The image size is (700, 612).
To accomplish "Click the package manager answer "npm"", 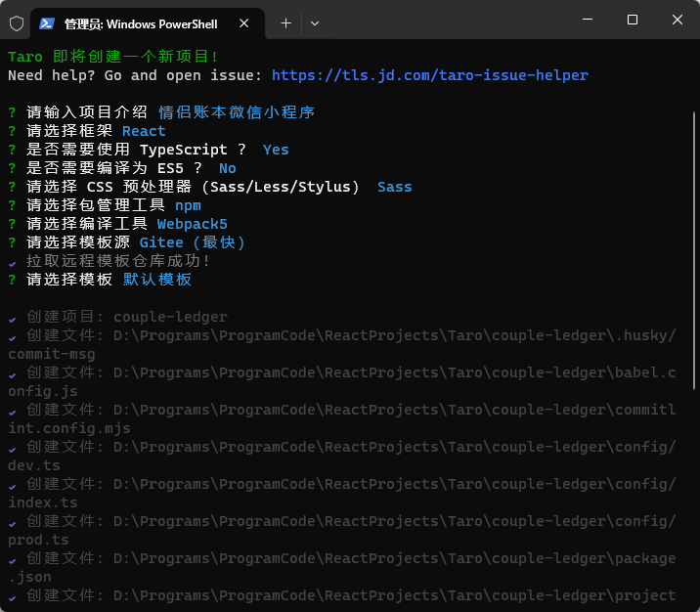I will coord(188,205).
